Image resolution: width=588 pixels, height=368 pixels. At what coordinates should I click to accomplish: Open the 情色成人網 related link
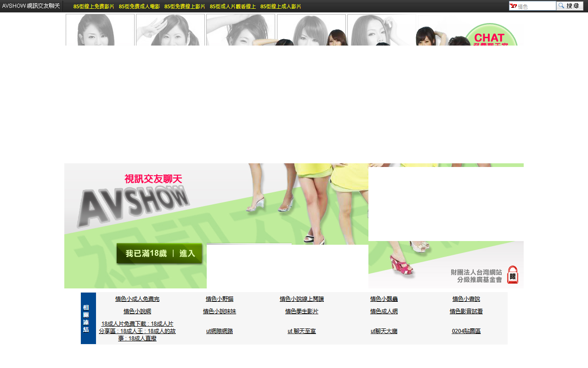click(384, 311)
